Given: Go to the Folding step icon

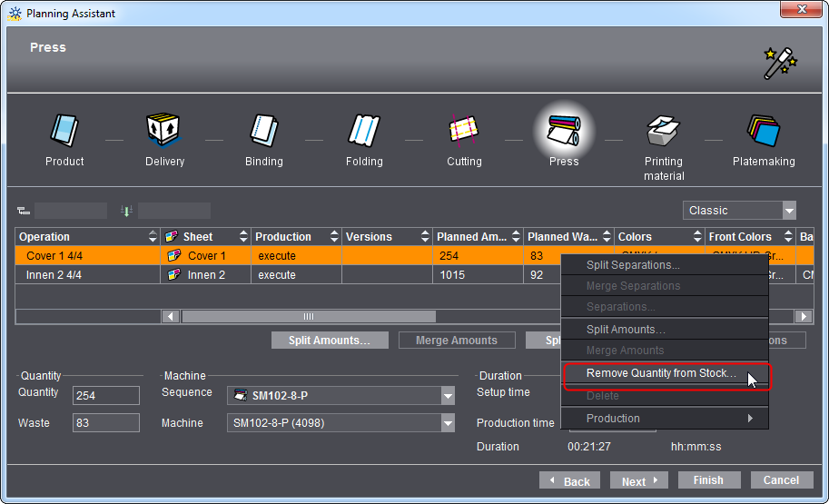Looking at the screenshot, I should coord(364,133).
